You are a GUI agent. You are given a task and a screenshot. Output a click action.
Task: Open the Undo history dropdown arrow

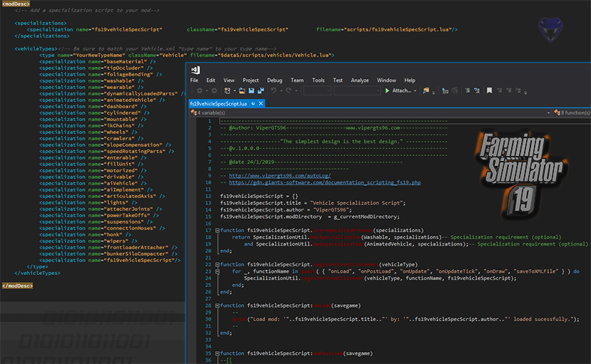click(x=281, y=90)
